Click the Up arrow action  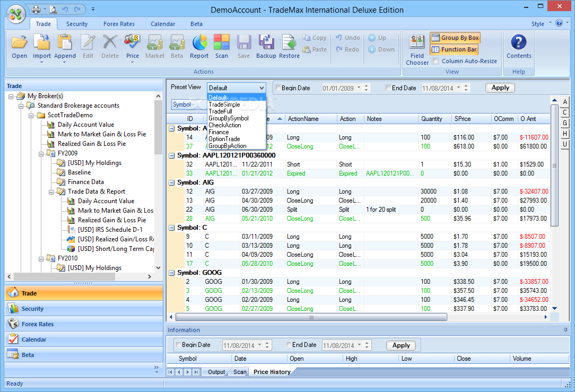click(377, 38)
